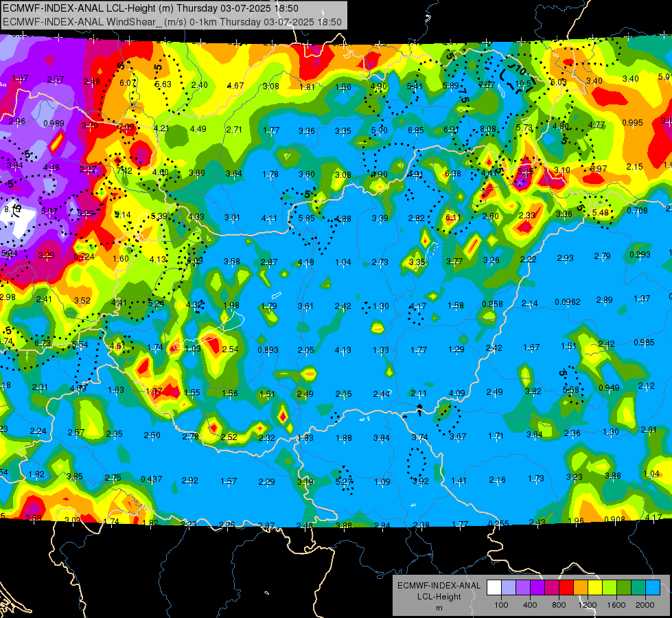This screenshot has height=618, width=672.
Task: Click the wind shear value 0.985
Action: point(644,342)
